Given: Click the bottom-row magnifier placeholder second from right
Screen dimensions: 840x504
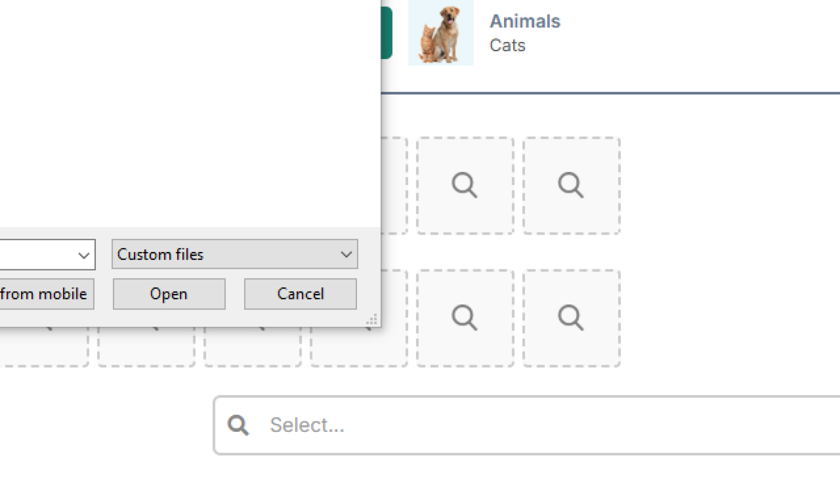Looking at the screenshot, I should tap(465, 318).
